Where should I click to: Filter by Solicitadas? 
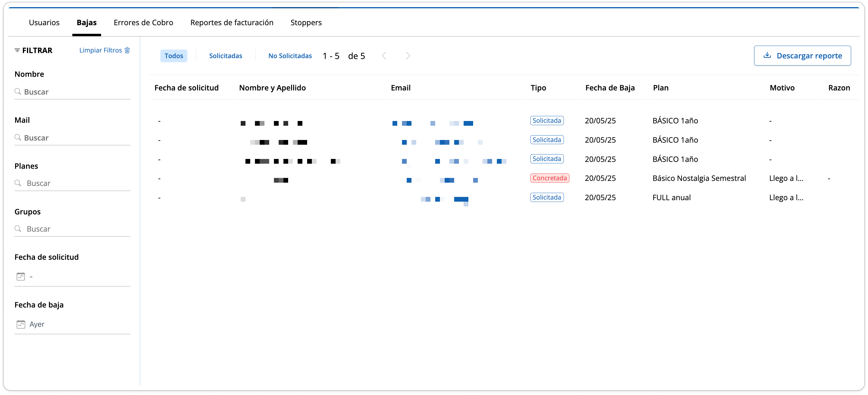[225, 56]
